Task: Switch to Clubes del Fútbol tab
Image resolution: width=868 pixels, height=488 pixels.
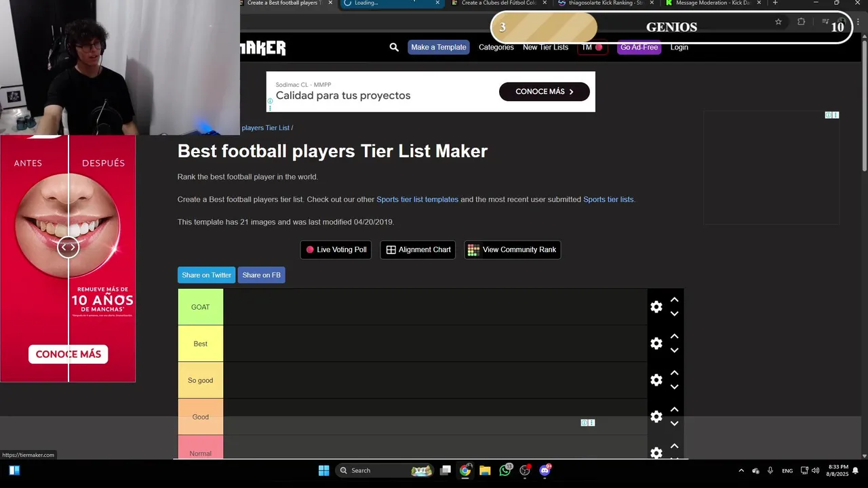Action: point(497,3)
